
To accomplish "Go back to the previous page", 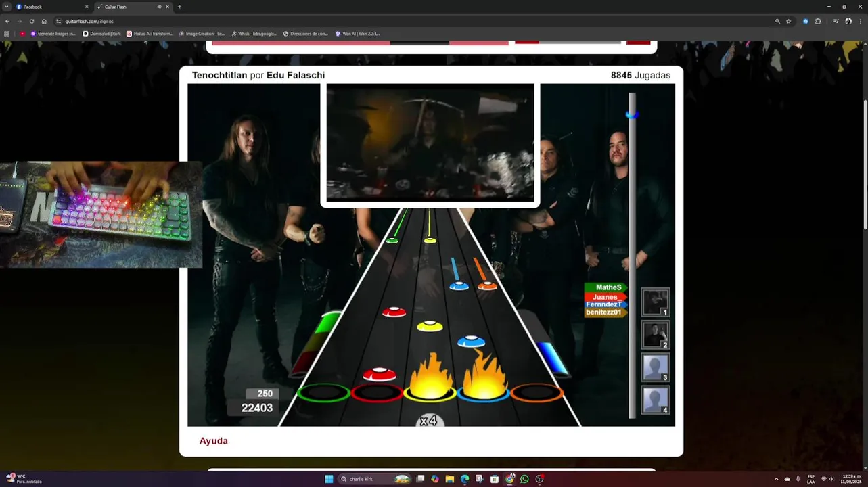I will pyautogui.click(x=7, y=21).
